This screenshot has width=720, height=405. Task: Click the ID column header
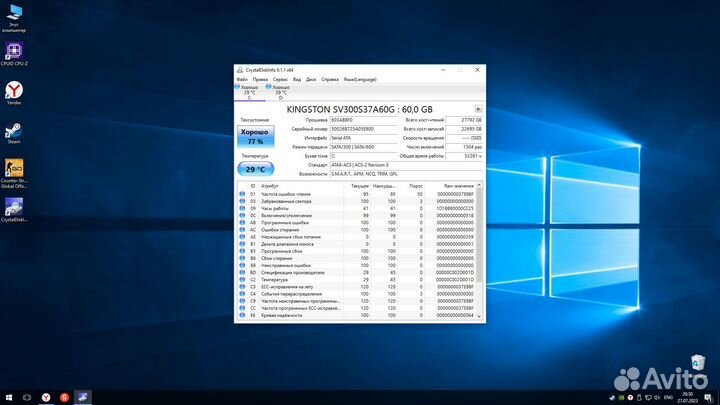pyautogui.click(x=253, y=186)
